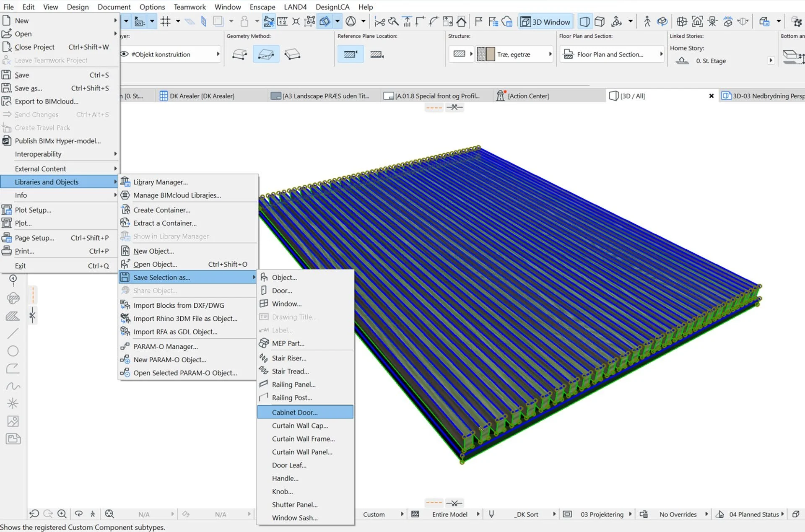
Task: Switch to the DK Arealer tab
Action: tap(202, 96)
